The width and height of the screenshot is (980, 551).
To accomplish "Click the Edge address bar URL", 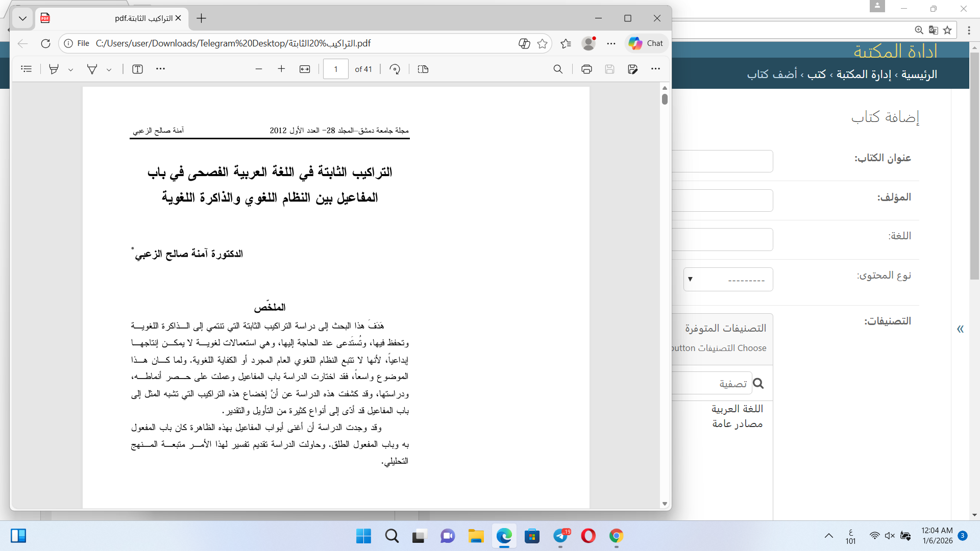I will click(233, 43).
